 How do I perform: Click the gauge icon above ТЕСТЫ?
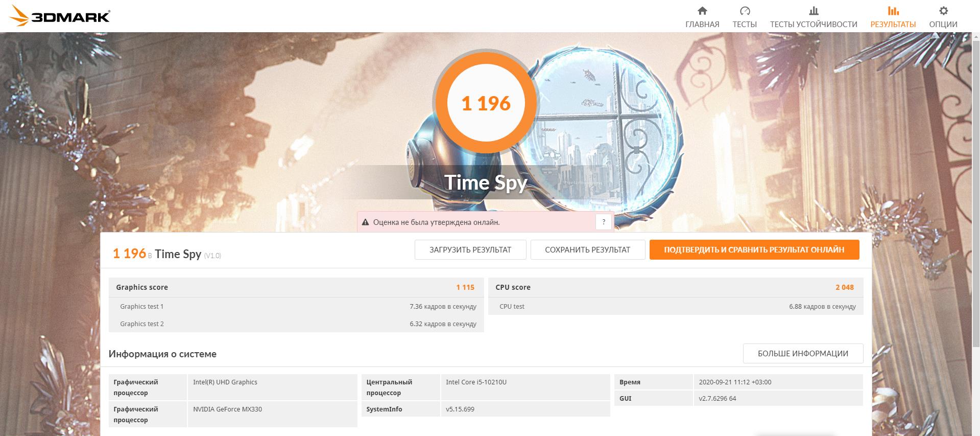coord(745,11)
